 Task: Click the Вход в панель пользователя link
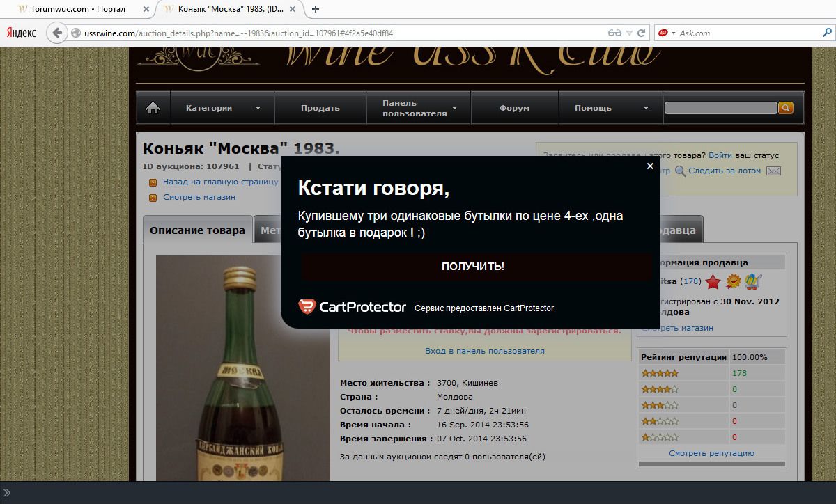pyautogui.click(x=485, y=351)
